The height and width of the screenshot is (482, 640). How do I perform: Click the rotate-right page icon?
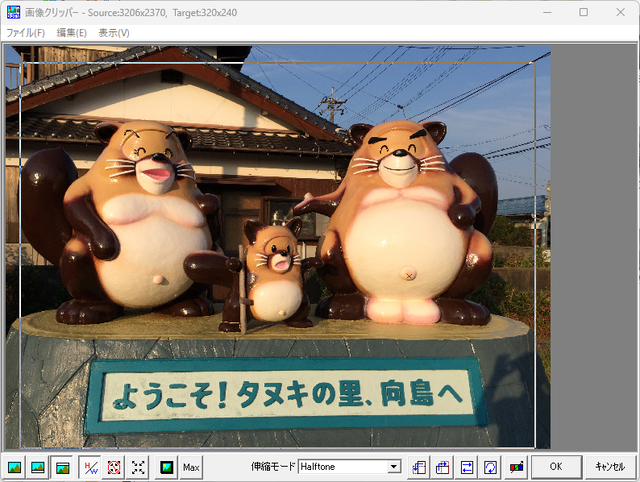[x=442, y=467]
